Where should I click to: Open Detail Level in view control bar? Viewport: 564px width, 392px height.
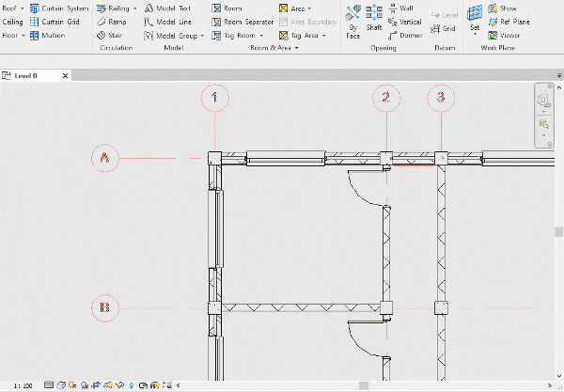point(49,385)
